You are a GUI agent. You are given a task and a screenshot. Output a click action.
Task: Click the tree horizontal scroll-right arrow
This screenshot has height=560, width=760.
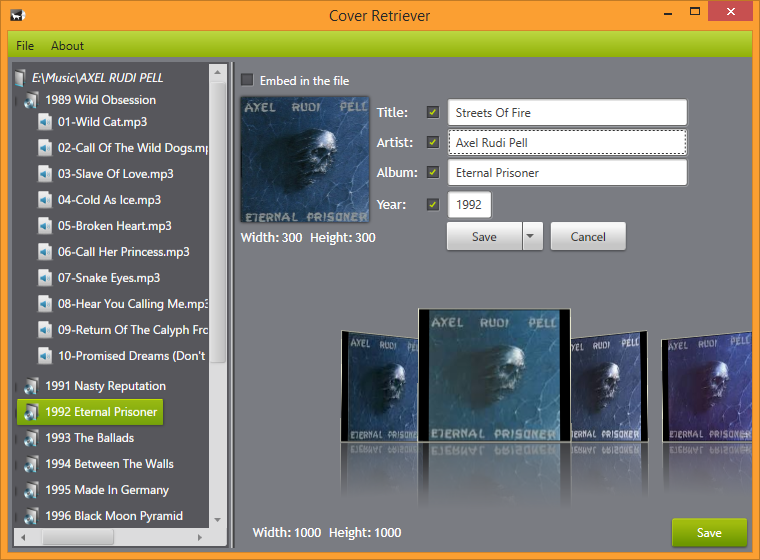199,537
